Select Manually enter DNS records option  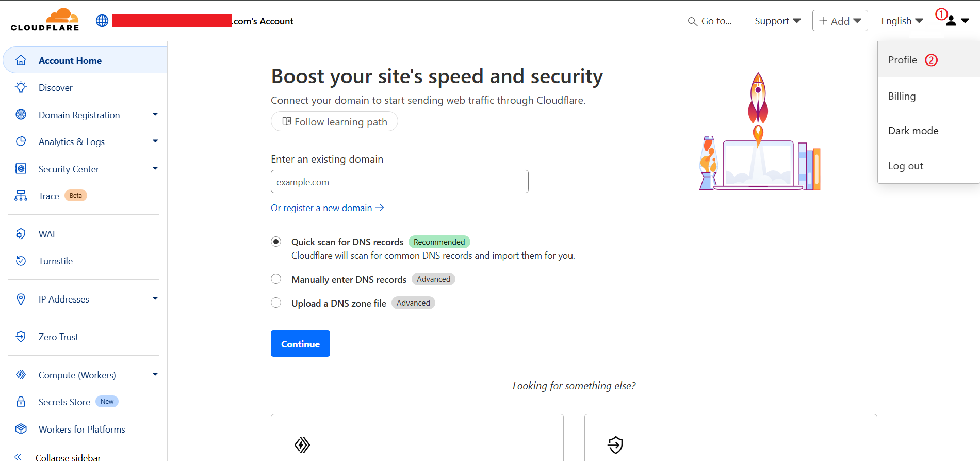[276, 279]
